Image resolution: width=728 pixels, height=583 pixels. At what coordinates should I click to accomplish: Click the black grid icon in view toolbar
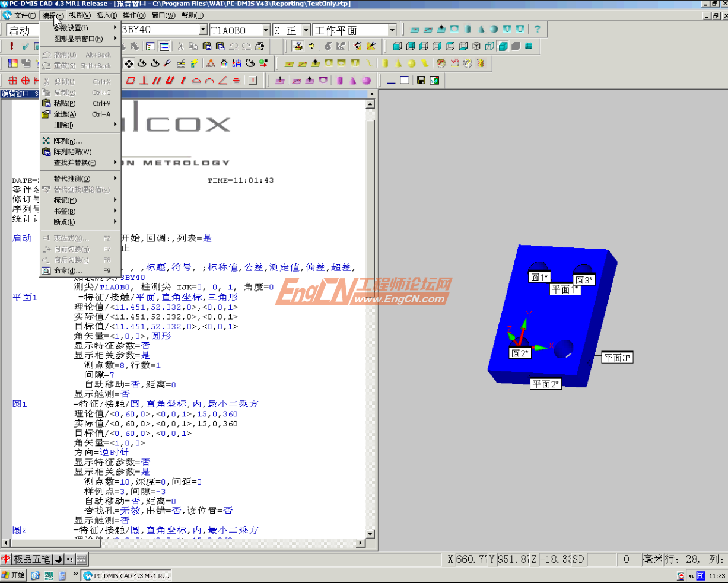[528, 46]
